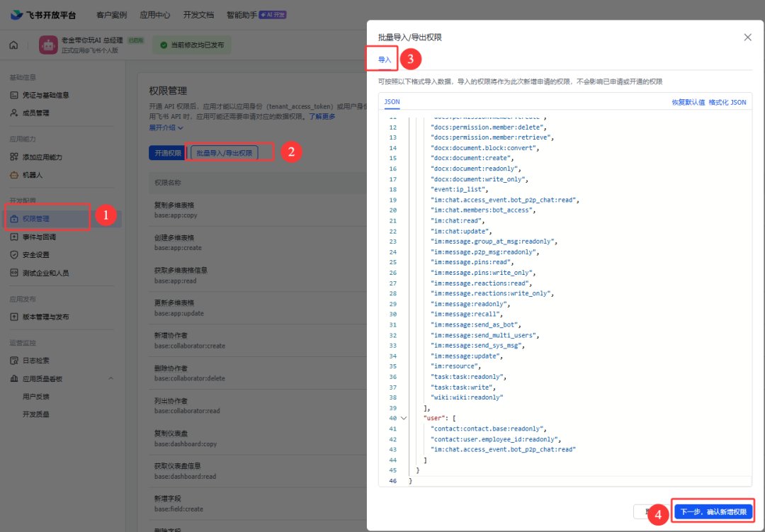
Task: Select the JSON tab in editor
Action: coord(392,102)
